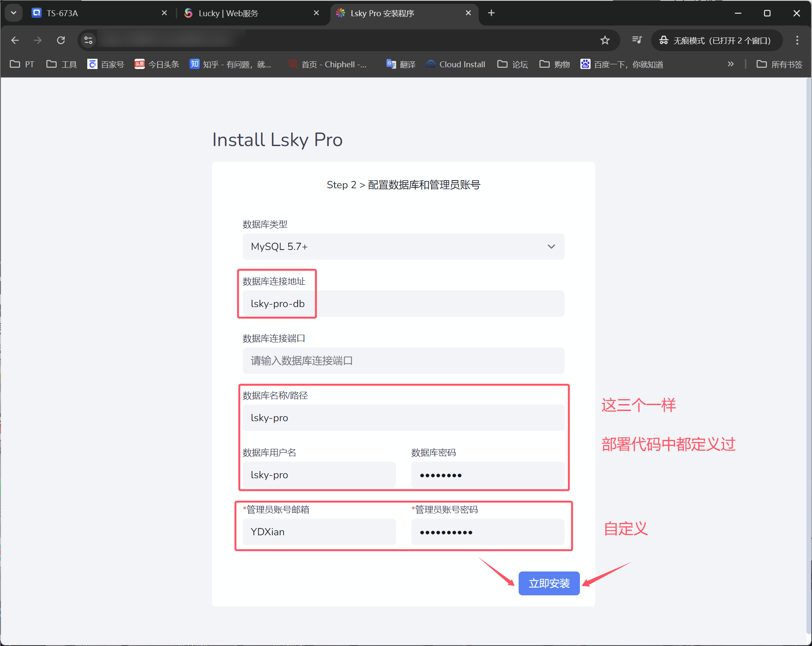Maximize the browser window
812x646 pixels.
(x=767, y=13)
